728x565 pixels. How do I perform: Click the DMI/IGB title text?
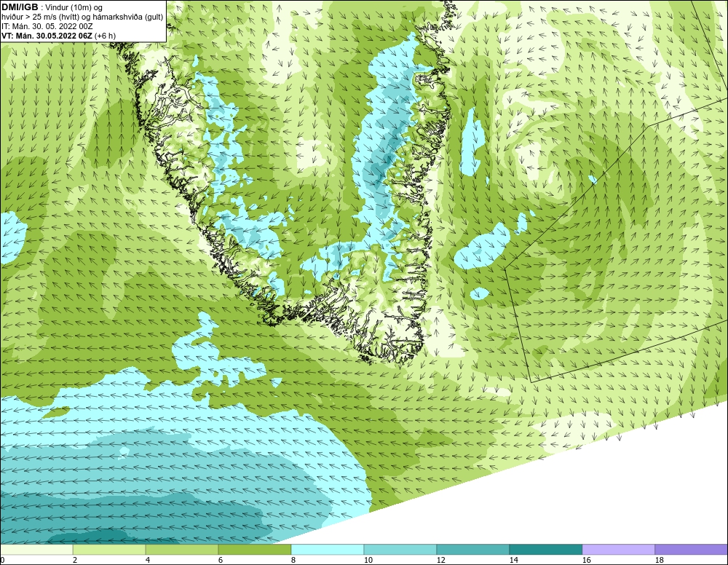coord(20,7)
